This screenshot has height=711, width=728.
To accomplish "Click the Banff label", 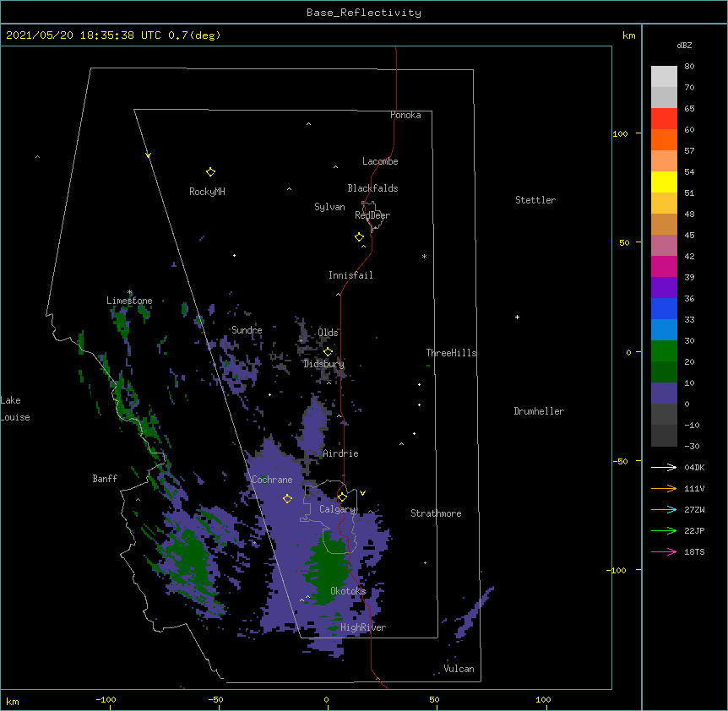I will click(105, 479).
